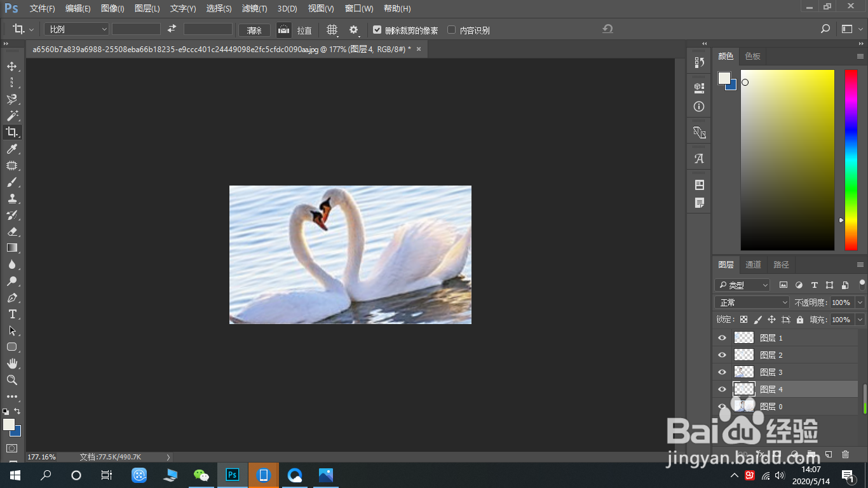This screenshot has height=488, width=868.
Task: Select the Dodge tool
Action: (x=11, y=281)
